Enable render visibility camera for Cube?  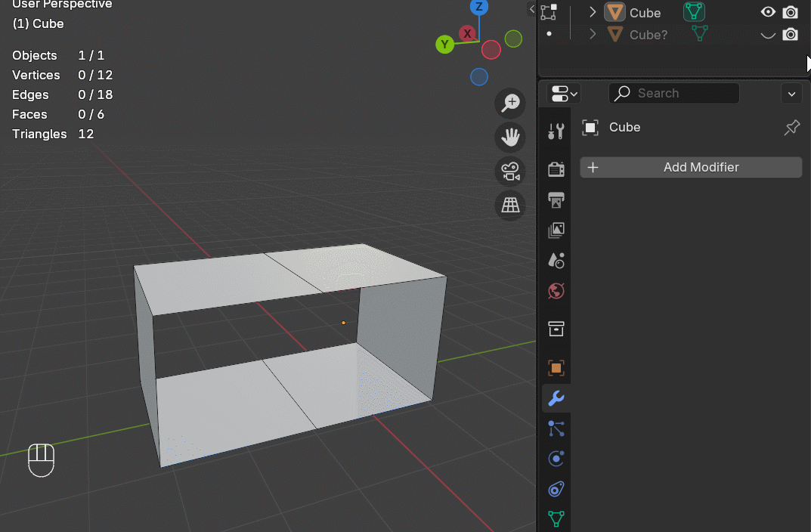tap(791, 34)
